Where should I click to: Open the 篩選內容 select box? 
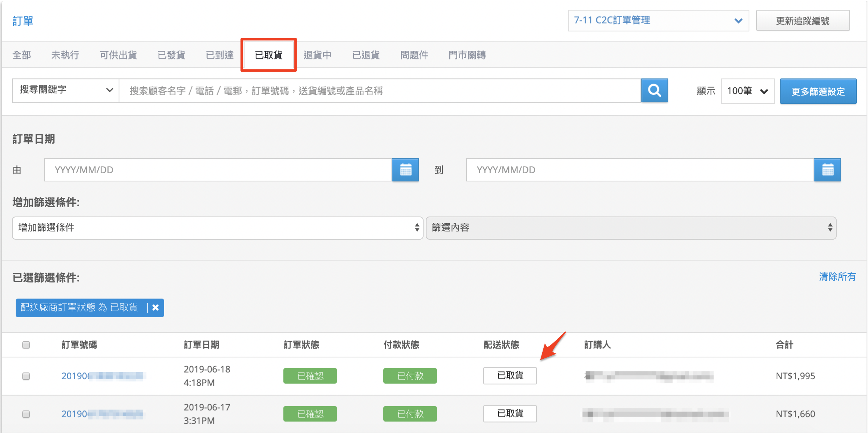(x=631, y=228)
